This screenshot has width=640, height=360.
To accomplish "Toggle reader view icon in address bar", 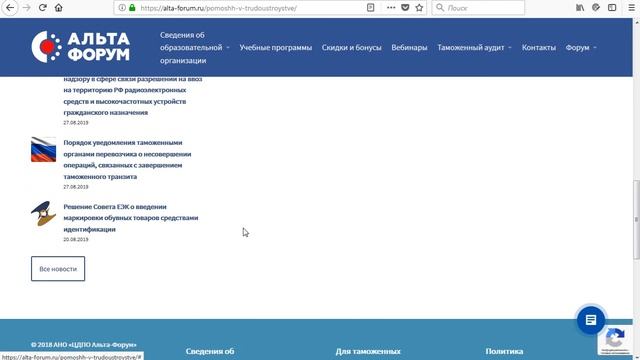I will [371, 8].
